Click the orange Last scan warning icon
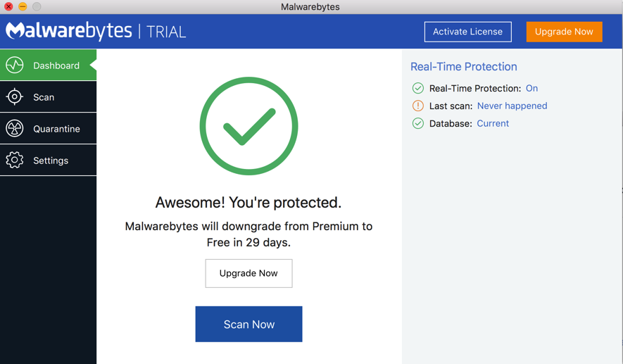 (418, 106)
